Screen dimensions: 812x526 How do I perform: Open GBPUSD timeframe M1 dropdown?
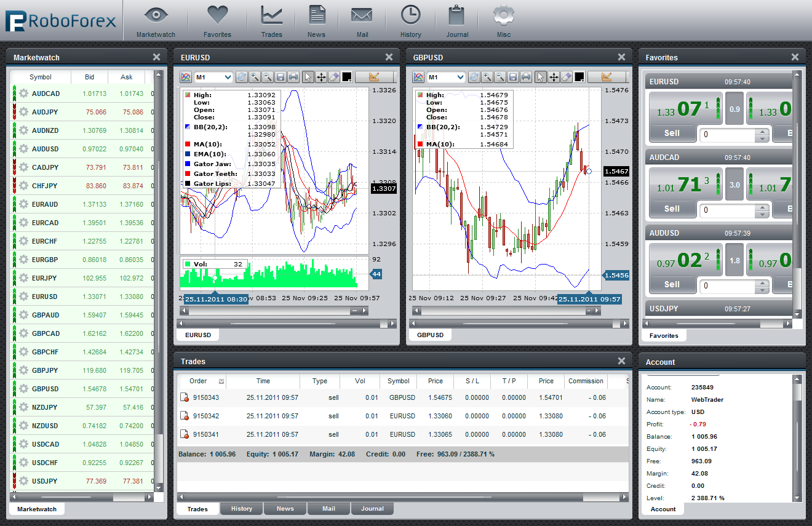[446, 77]
